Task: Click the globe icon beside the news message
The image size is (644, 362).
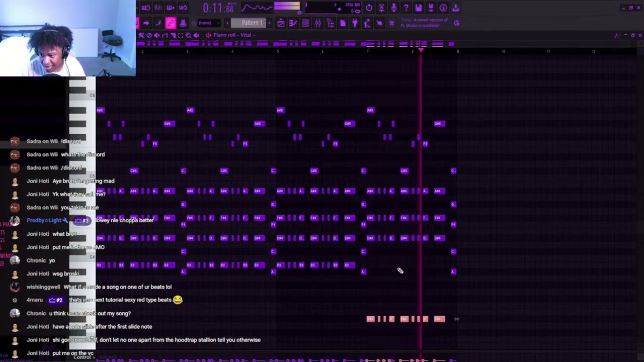Action: pyautogui.click(x=456, y=23)
